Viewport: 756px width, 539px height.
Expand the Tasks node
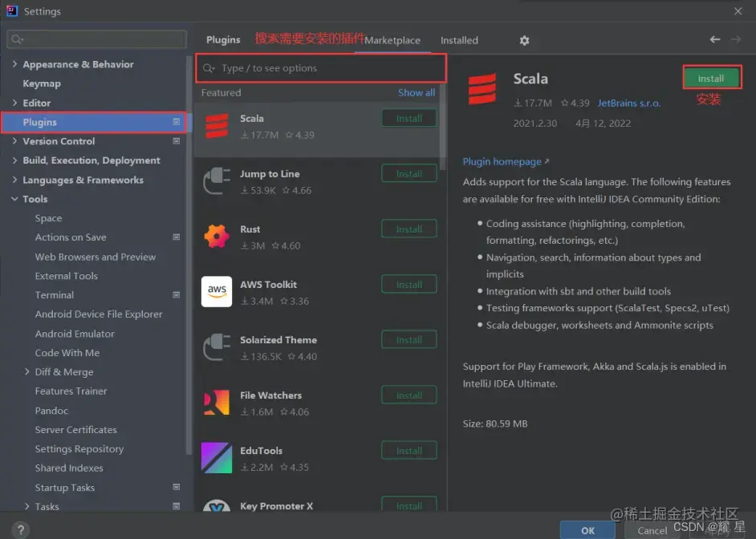coord(26,506)
